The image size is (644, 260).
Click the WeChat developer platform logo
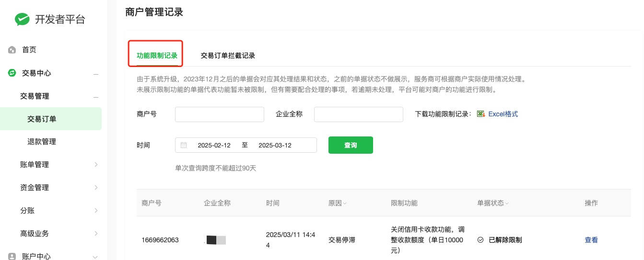point(22,19)
